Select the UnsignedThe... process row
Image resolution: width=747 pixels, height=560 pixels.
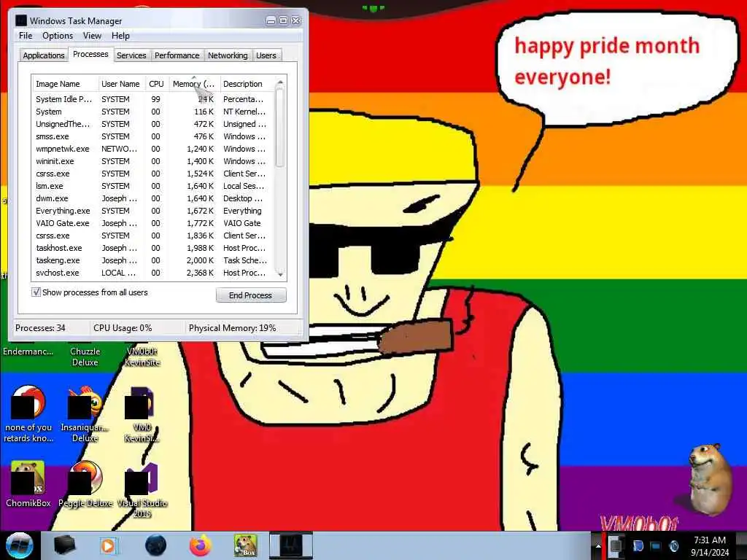(x=153, y=124)
